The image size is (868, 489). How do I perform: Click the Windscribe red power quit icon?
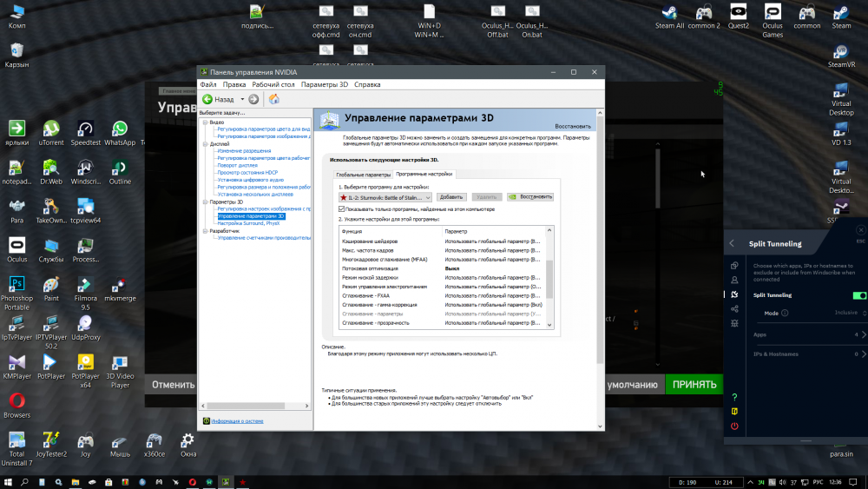click(x=734, y=426)
